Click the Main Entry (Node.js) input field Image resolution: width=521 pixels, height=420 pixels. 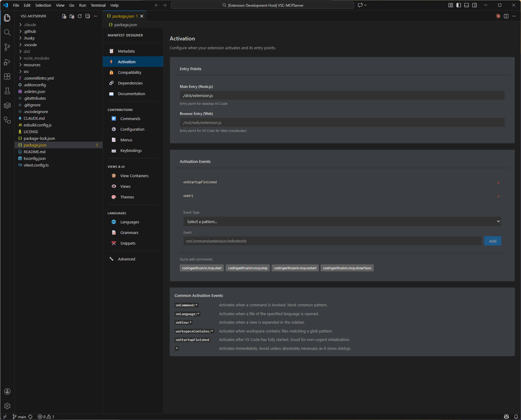pyautogui.click(x=342, y=95)
